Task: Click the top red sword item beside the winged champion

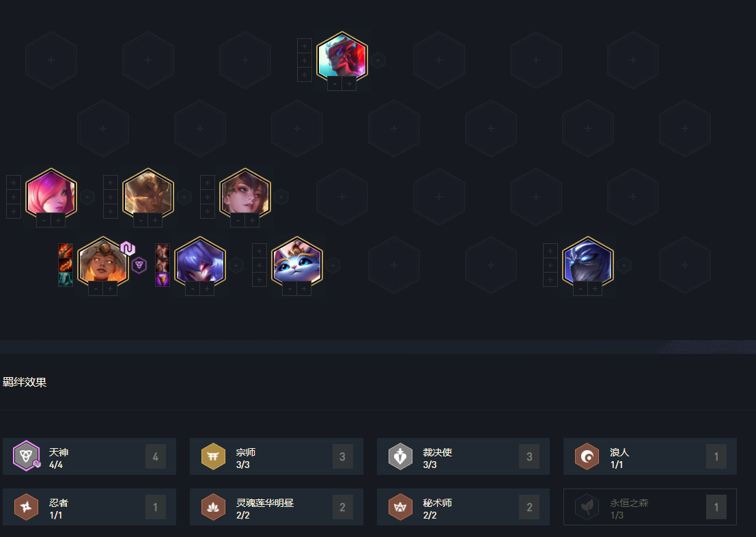Action: click(66, 251)
